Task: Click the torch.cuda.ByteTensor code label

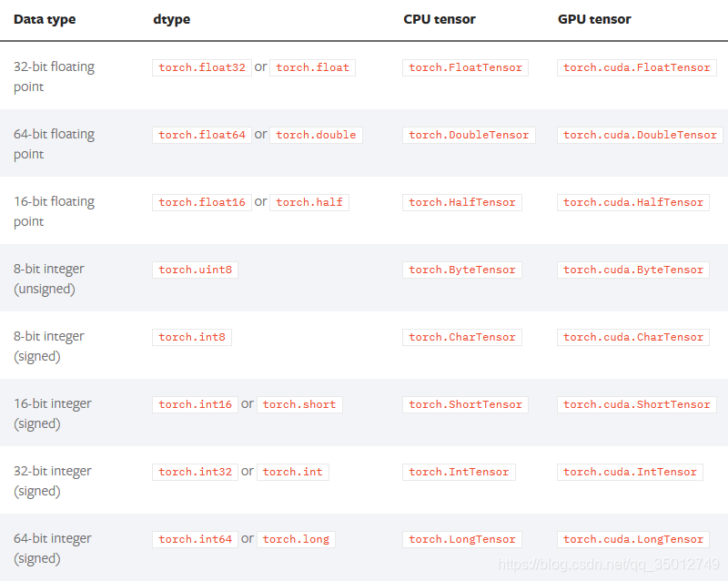Action: 633,270
